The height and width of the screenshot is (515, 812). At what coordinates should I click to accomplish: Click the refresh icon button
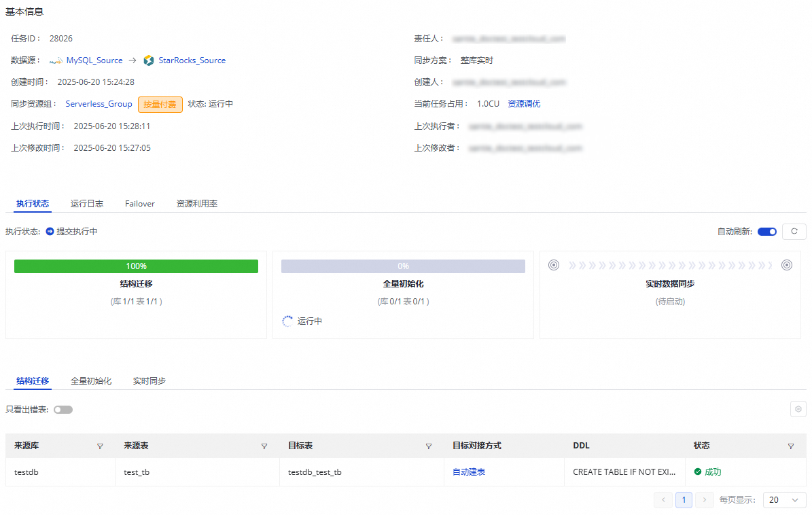(794, 232)
